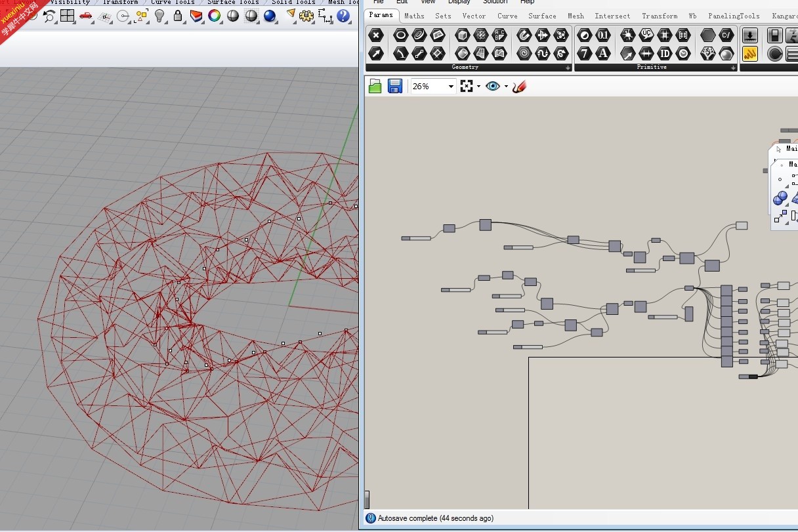The height and width of the screenshot is (532, 798).
Task: Open Rhino Curve Tools toolbar tab
Action: pos(173,3)
